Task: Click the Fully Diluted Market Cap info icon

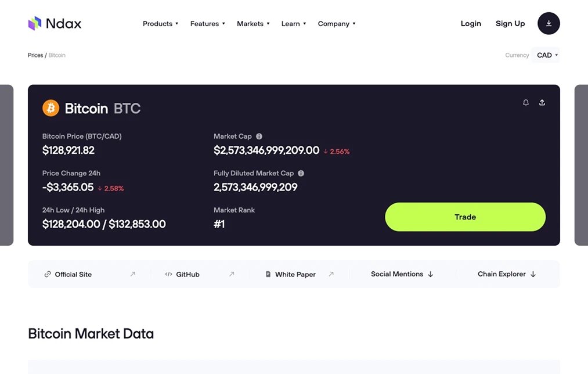Action: click(x=301, y=173)
